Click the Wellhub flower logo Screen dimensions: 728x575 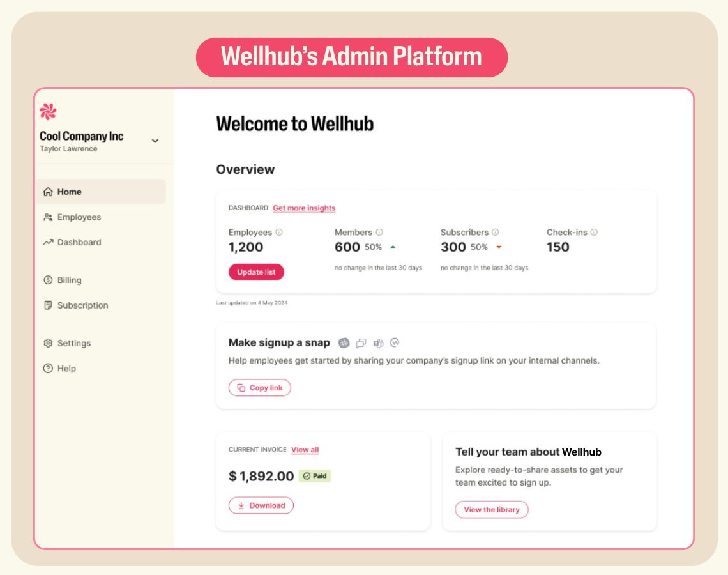coord(49,112)
